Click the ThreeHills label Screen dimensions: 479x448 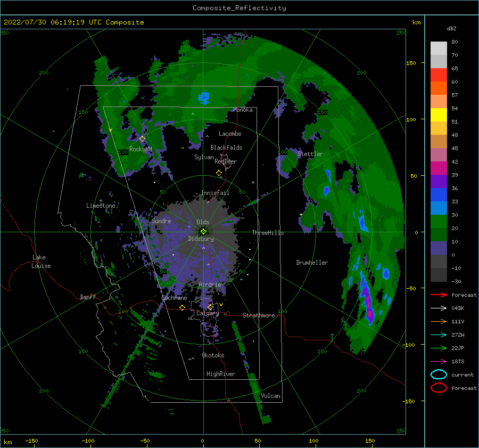coord(268,233)
